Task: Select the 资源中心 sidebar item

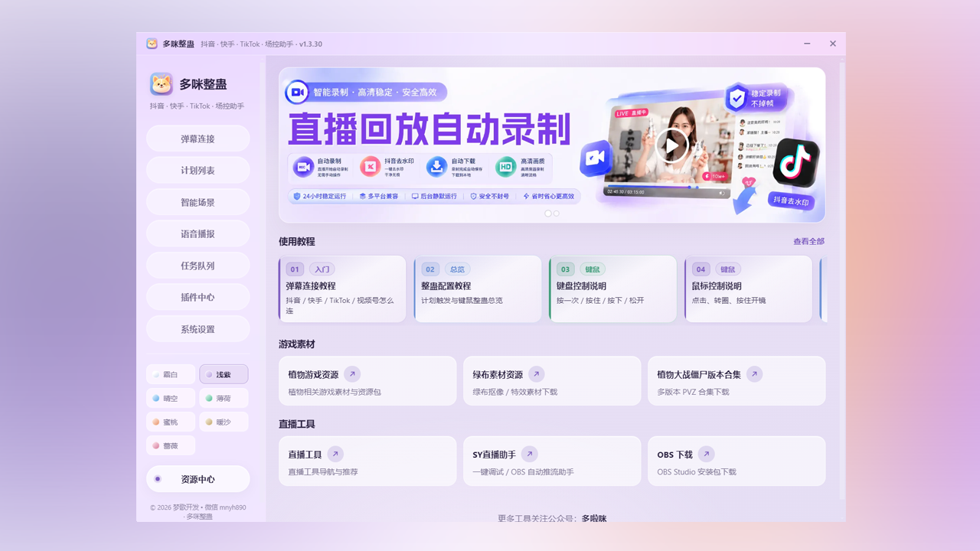Action: point(198,479)
